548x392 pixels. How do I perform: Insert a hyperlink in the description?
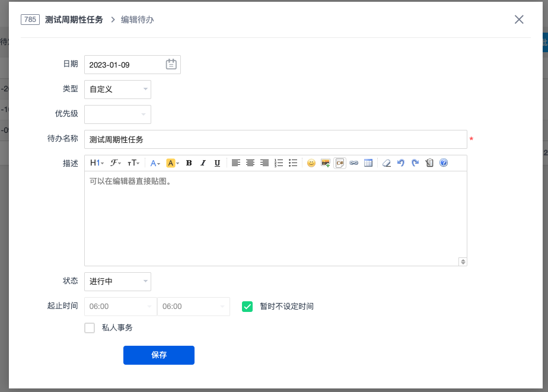coord(354,163)
